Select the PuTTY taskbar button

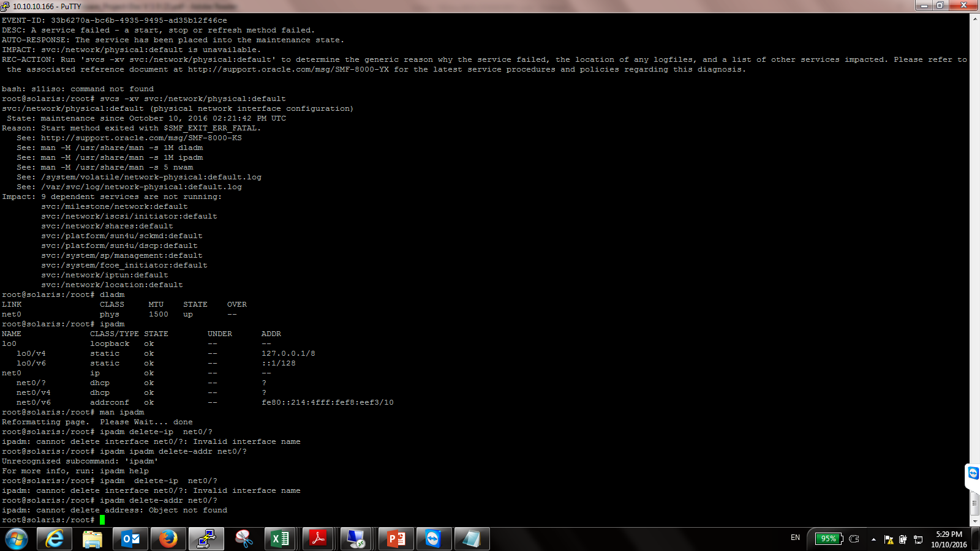coord(206,539)
